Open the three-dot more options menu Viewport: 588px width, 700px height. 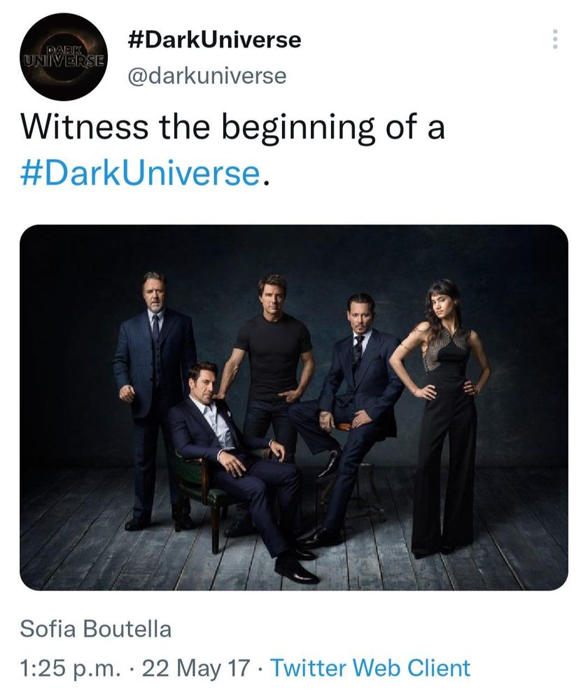click(x=555, y=39)
